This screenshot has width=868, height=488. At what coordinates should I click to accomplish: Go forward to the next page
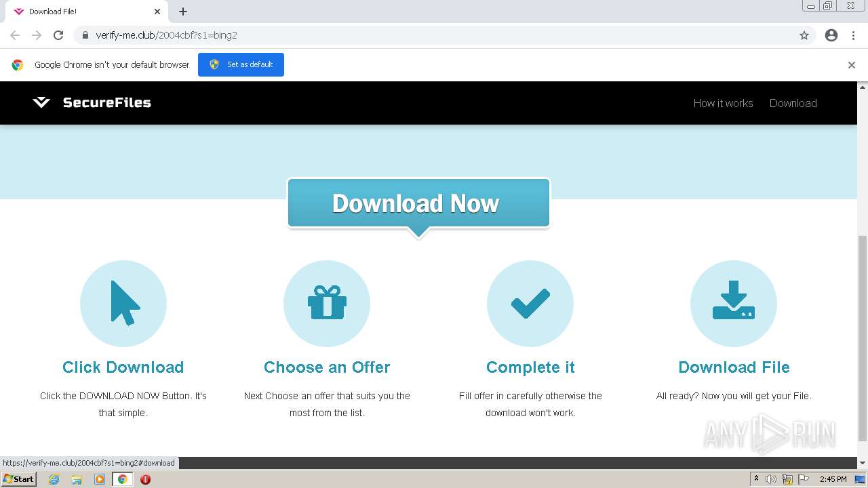37,35
